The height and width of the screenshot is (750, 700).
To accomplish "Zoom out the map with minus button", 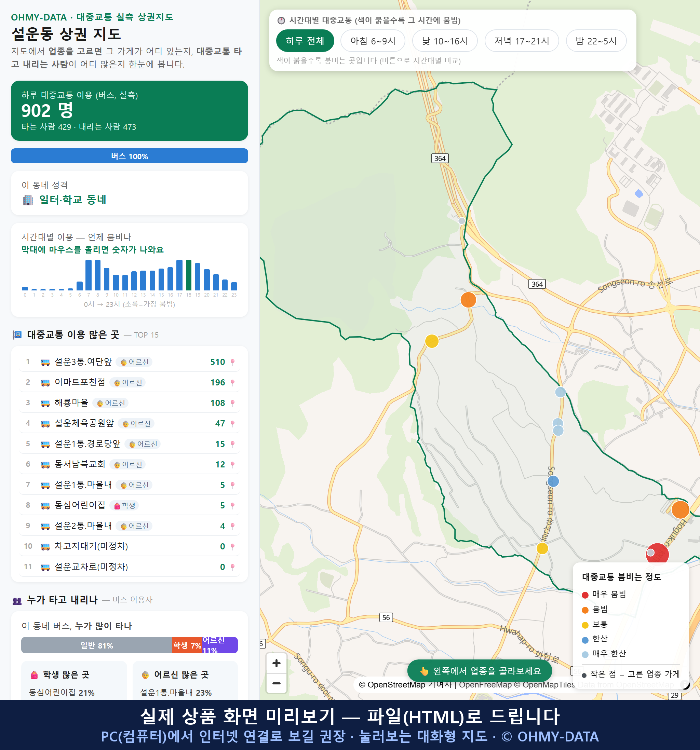I will 276,683.
